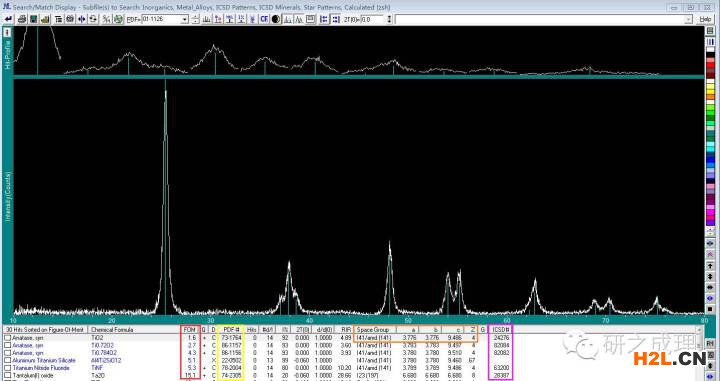Click the print icon in toolbar
Viewport: 720px width, 381px height.
[x=22, y=19]
